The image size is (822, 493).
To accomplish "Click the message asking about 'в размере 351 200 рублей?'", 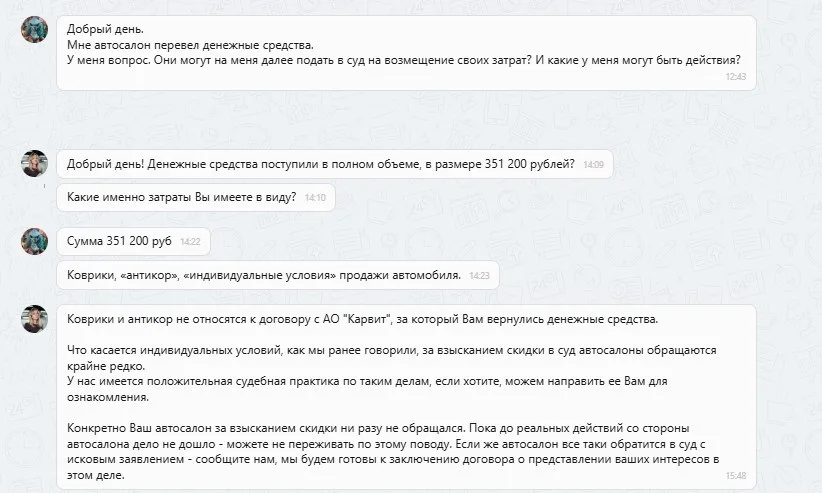I will pos(320,164).
